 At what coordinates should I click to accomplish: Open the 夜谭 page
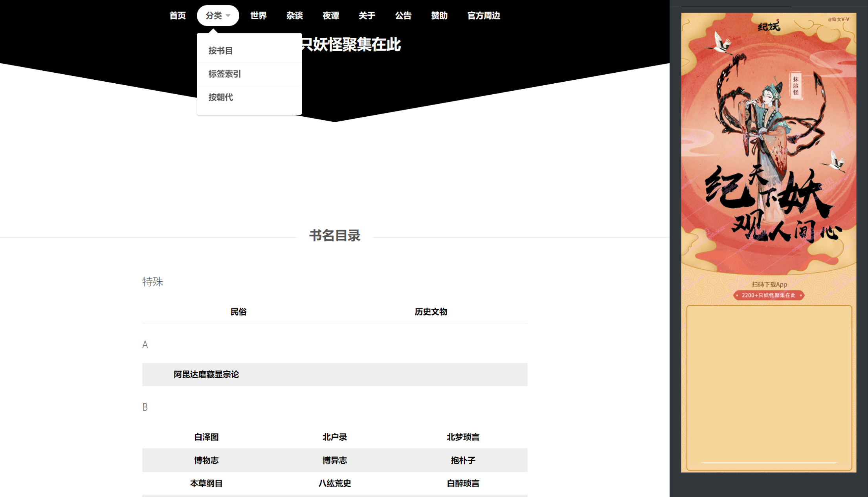click(x=330, y=16)
